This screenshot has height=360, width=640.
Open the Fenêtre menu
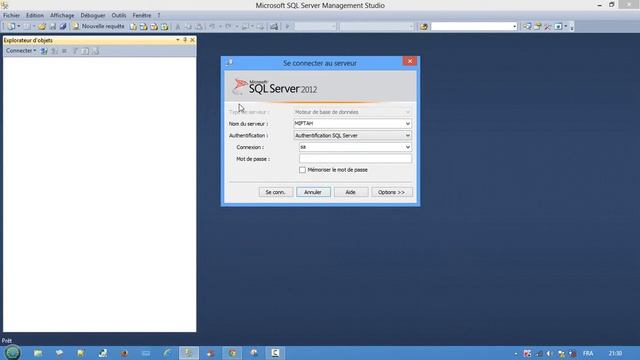click(x=142, y=16)
